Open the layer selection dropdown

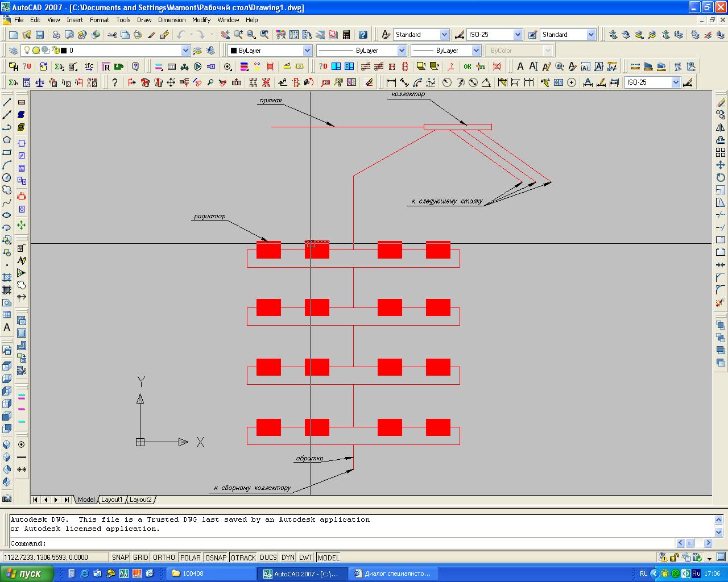pos(185,51)
